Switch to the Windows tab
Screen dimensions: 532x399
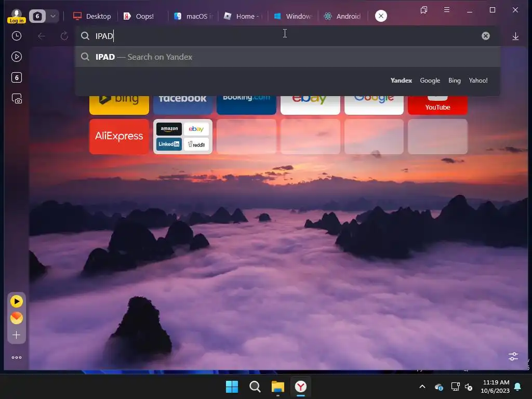tap(293, 16)
